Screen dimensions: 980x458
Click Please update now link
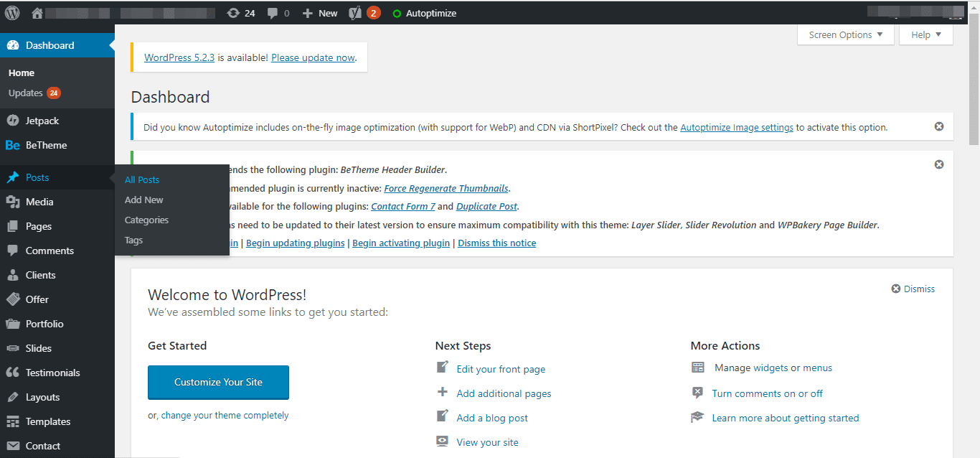313,57
